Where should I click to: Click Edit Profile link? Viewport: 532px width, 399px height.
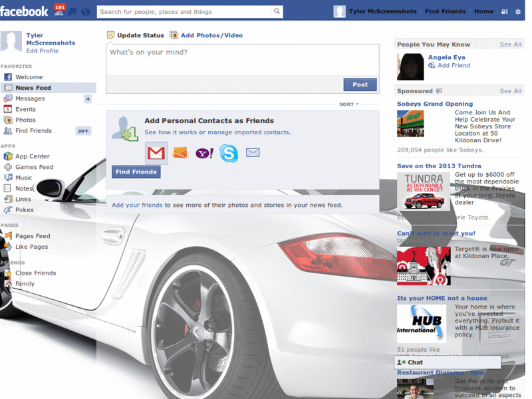[x=43, y=51]
